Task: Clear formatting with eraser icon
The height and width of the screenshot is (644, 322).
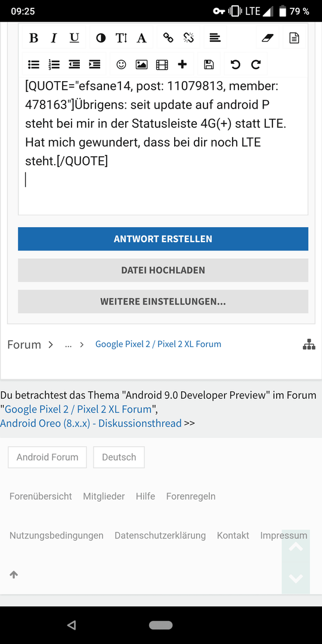Action: 267,38
